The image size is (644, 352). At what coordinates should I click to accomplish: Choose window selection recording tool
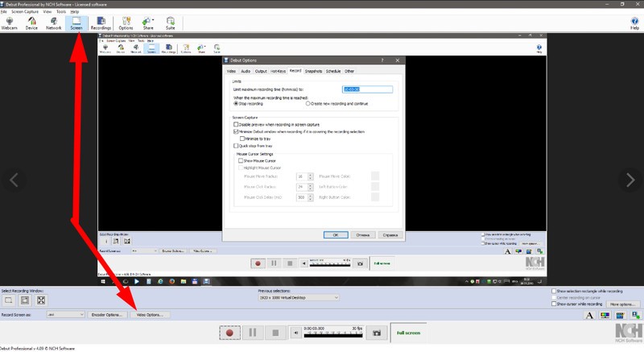(x=25, y=300)
